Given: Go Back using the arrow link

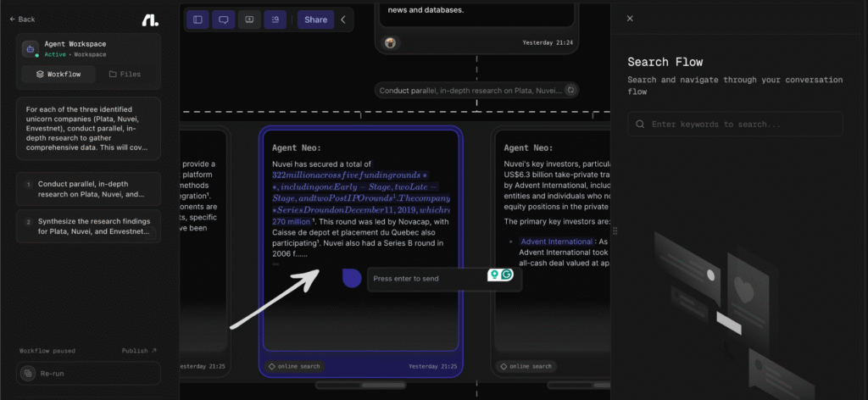Looking at the screenshot, I should (x=22, y=19).
